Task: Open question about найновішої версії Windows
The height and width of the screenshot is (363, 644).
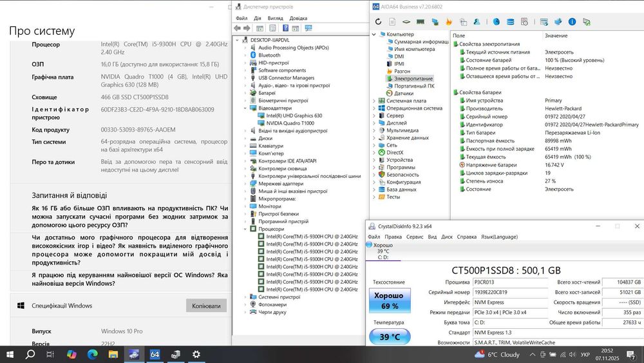Action: (130, 279)
